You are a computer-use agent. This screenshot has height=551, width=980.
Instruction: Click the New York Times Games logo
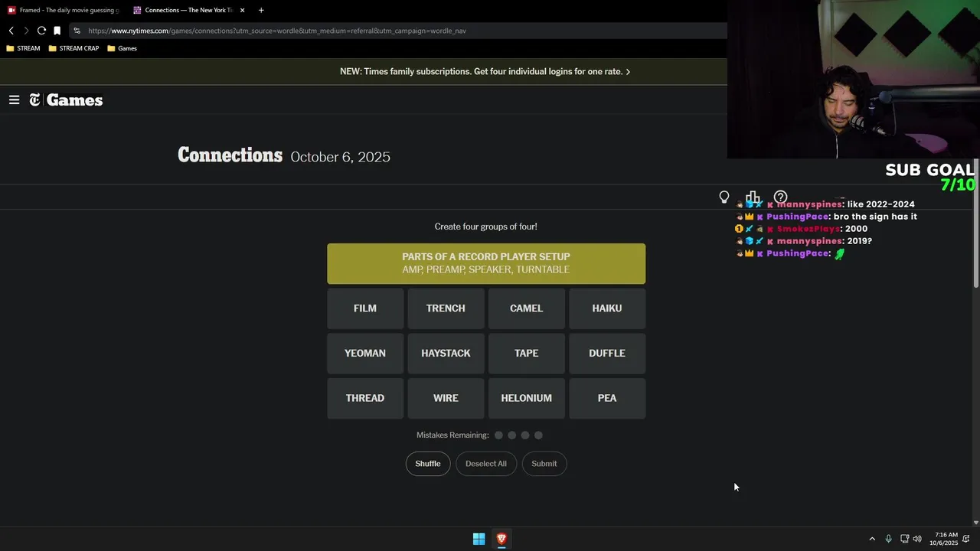66,100
